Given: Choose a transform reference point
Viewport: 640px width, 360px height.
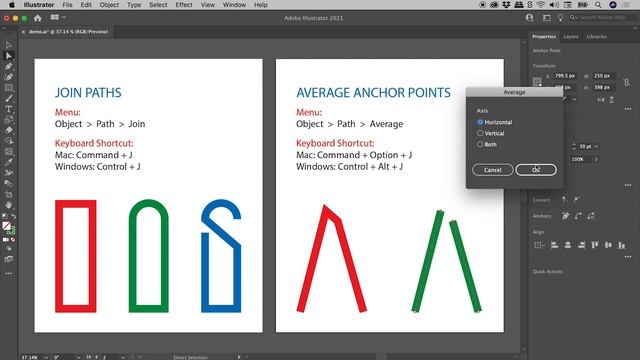Looking at the screenshot, I should pyautogui.click(x=537, y=81).
